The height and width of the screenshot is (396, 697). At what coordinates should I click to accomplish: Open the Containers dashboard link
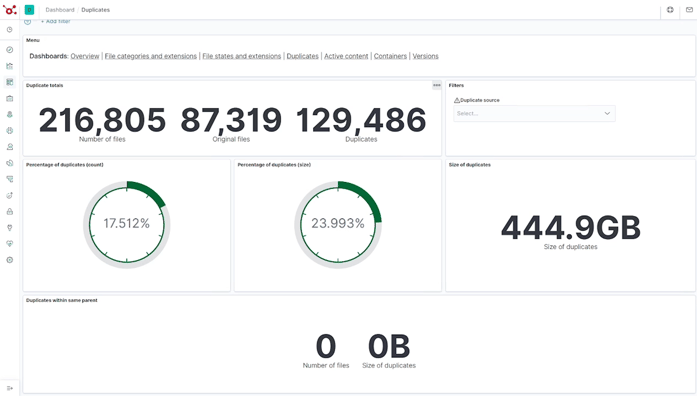coord(390,56)
